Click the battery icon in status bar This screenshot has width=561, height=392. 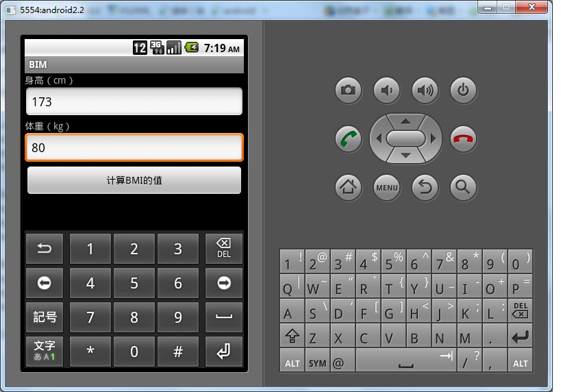tap(192, 47)
